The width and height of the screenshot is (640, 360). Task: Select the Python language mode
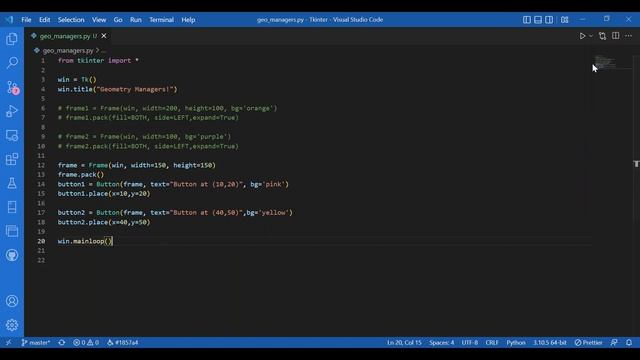[516, 342]
